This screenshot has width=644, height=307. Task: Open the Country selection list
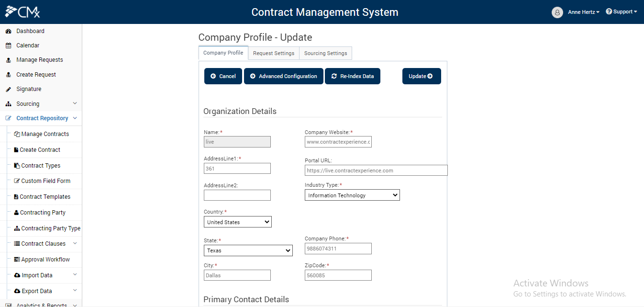237,221
